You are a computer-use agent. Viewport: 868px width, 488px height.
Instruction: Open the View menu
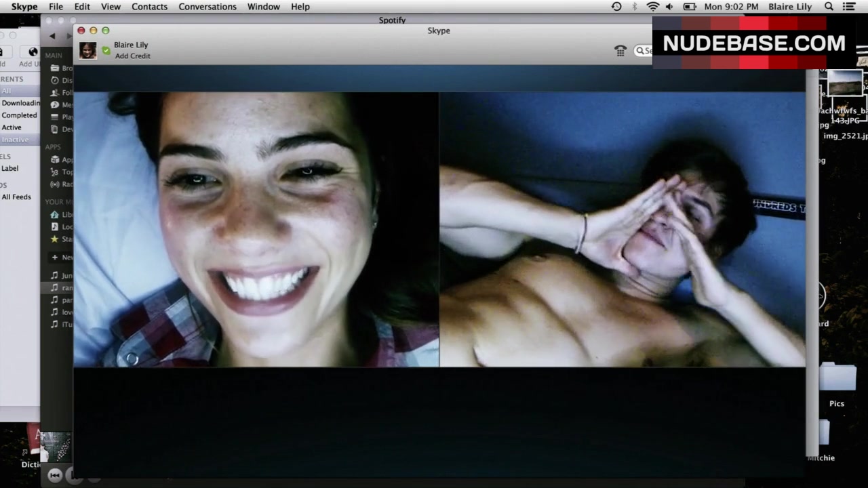click(x=111, y=7)
